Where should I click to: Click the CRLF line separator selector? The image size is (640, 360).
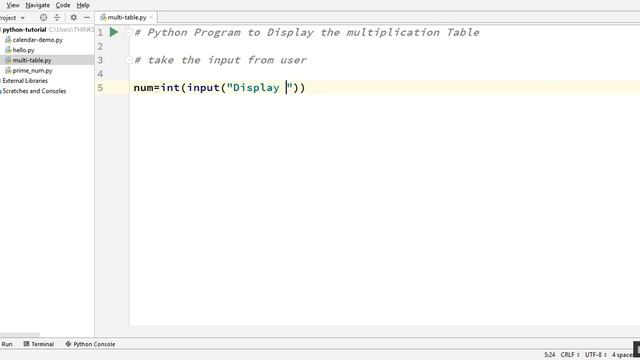[x=570, y=355]
